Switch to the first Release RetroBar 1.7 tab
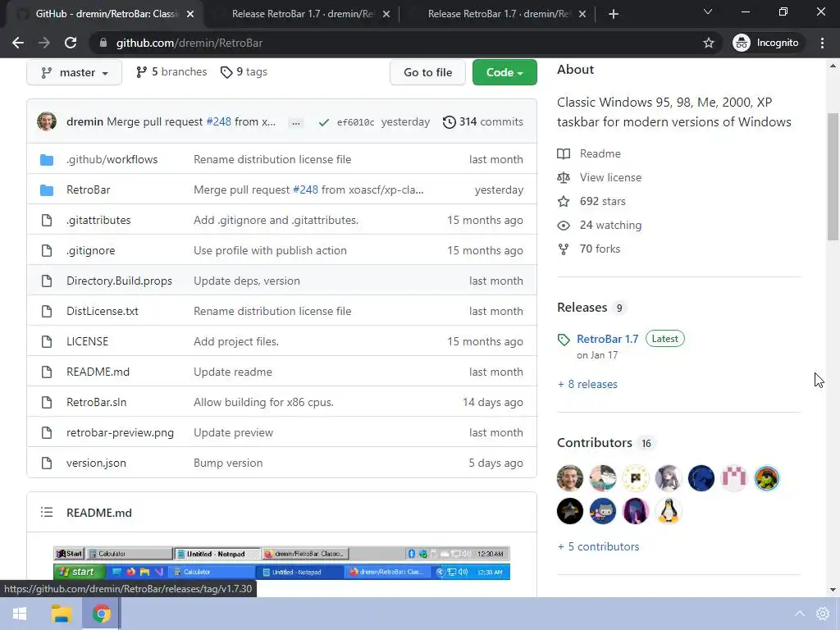The height and width of the screenshot is (630, 840). pos(302,14)
